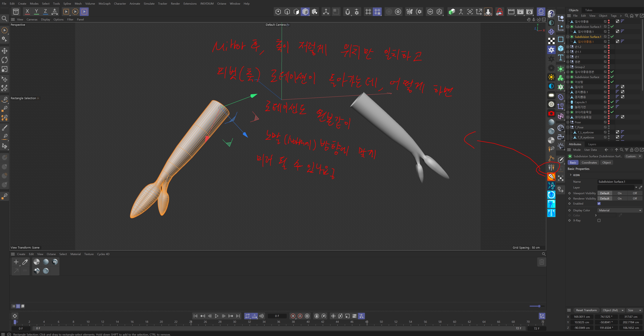Click the create new material plus icon
The width and height of the screenshot is (644, 336).
pos(16,262)
